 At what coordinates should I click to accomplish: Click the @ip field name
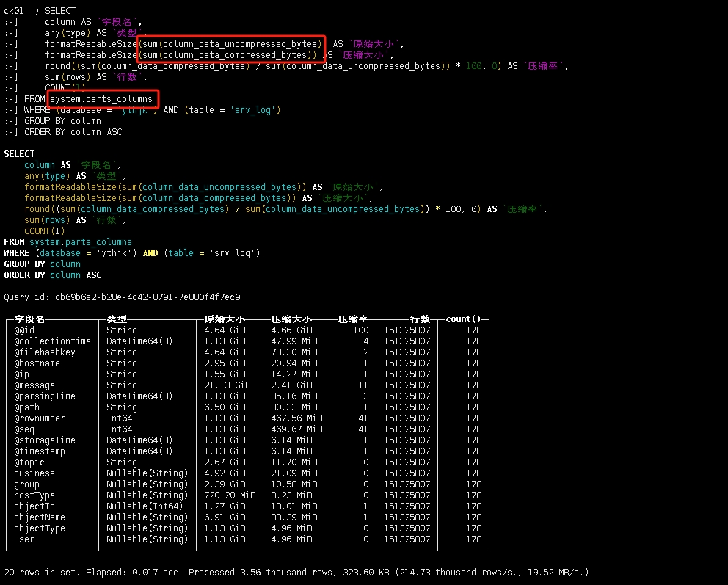21,374
